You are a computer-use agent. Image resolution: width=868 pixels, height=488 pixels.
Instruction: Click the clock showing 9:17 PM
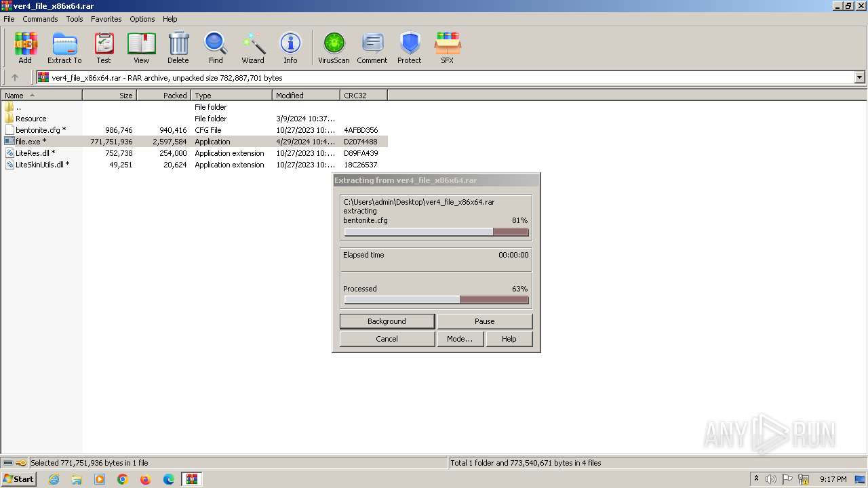(x=833, y=479)
